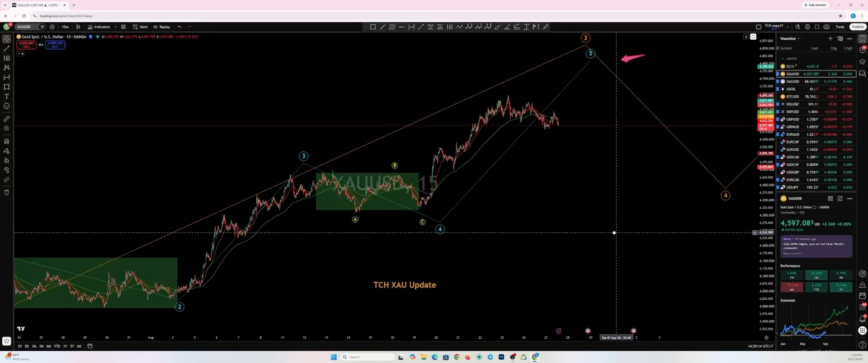Open the Indicators menu
This screenshot has width=868, height=363.
coord(99,27)
